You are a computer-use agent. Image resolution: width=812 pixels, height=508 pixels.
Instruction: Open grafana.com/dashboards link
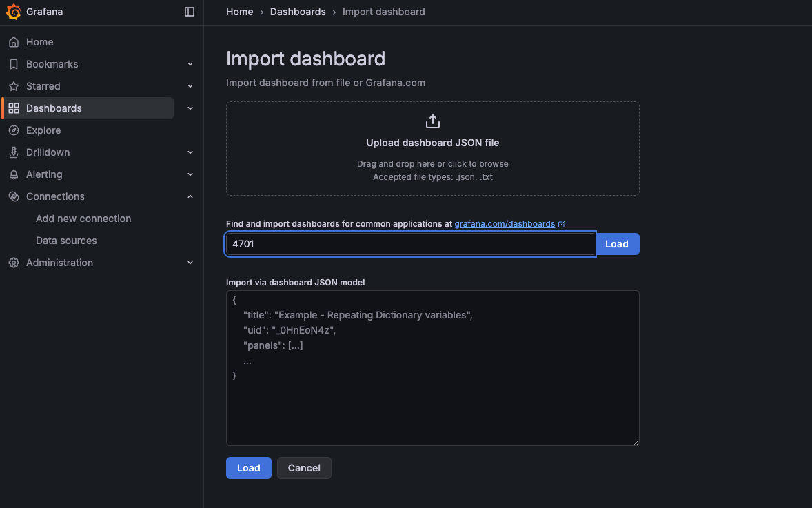click(x=505, y=224)
